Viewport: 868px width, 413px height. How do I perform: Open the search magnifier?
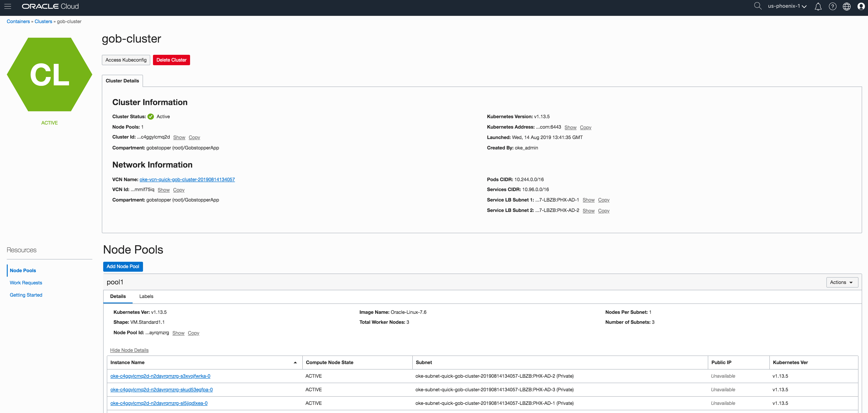click(x=758, y=6)
